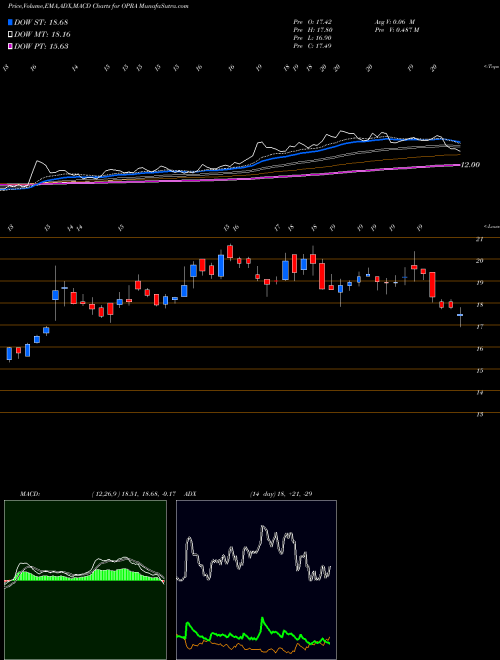500x660 pixels.
Task: Select the 'DOW PT: 15.63' legend text
Action: click(41, 46)
